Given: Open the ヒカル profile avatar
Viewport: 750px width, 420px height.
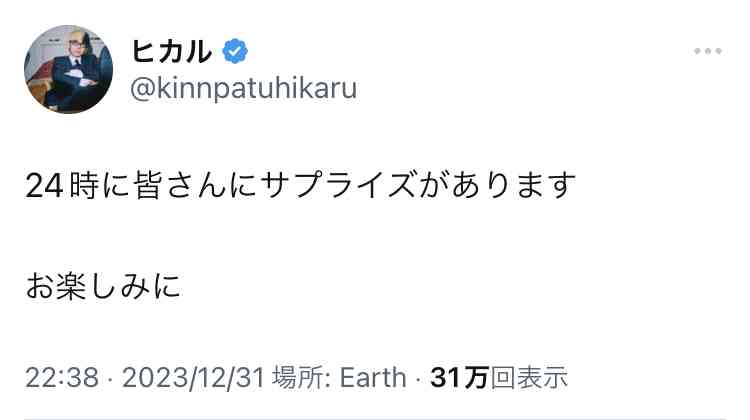Looking at the screenshot, I should point(68,69).
